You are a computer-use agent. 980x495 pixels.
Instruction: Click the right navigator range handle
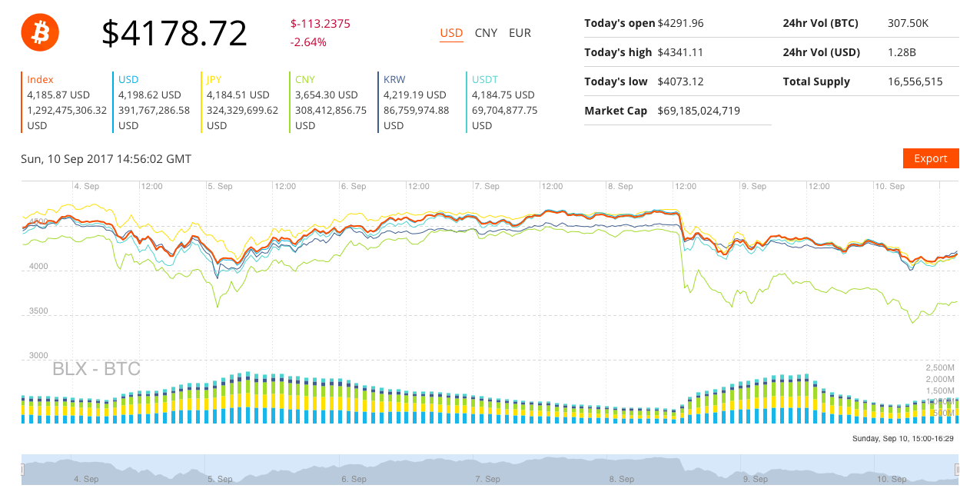point(958,469)
